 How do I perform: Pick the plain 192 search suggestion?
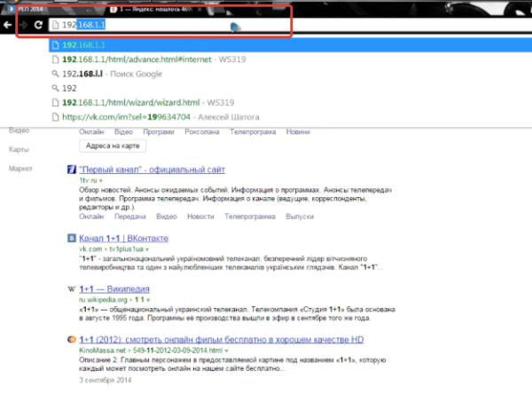290,89
